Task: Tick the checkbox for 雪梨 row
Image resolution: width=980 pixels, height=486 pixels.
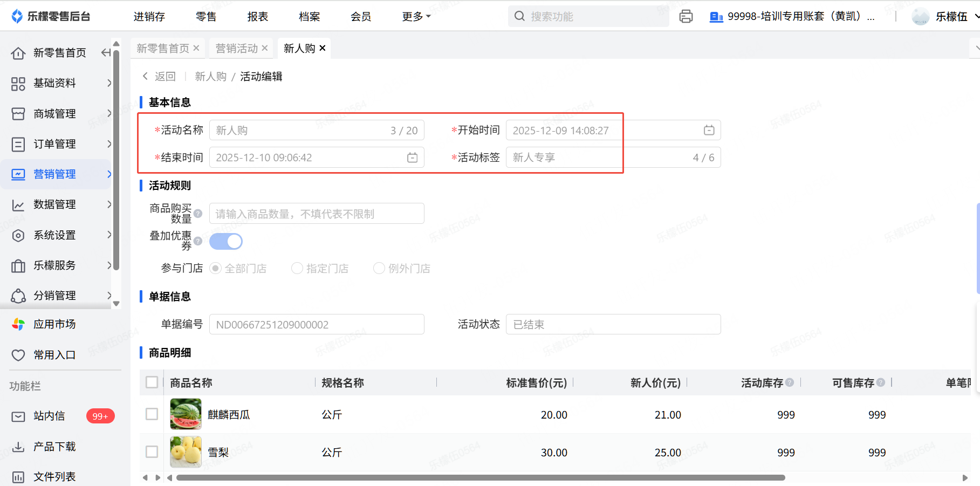Action: click(x=152, y=452)
